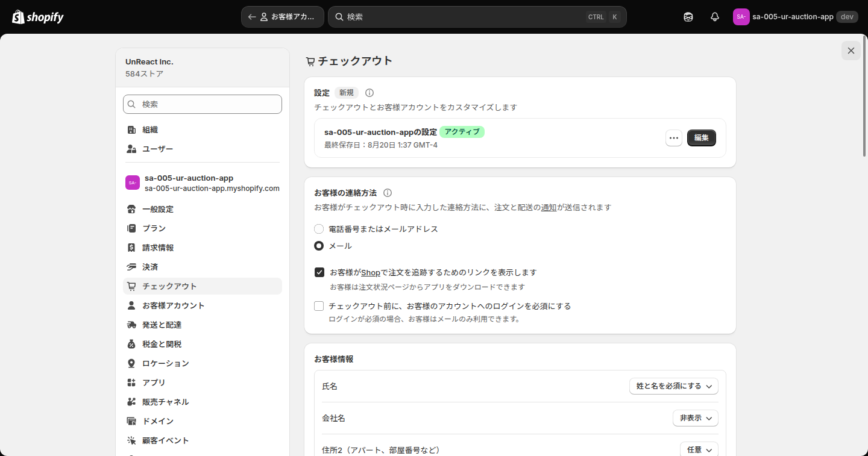The width and height of the screenshot is (868, 456).
Task: Select 電話番号またはメールアドレス radio option
Action: pos(319,229)
